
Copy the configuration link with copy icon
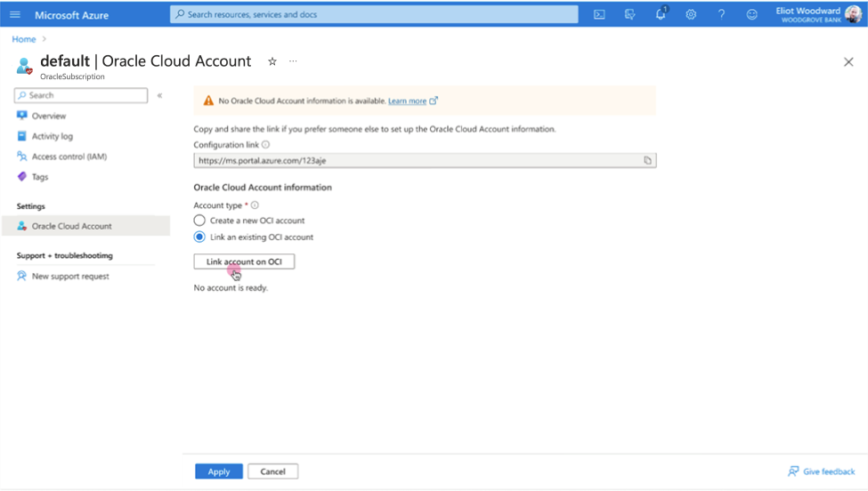(x=648, y=160)
